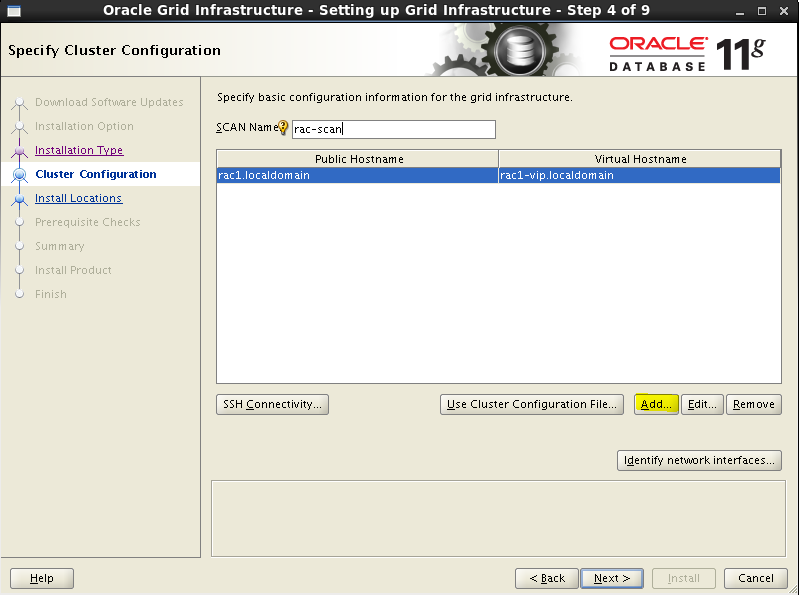Viewport: 799px width, 595px height.
Task: Select Cluster Configuration step in sidebar
Action: 96,174
